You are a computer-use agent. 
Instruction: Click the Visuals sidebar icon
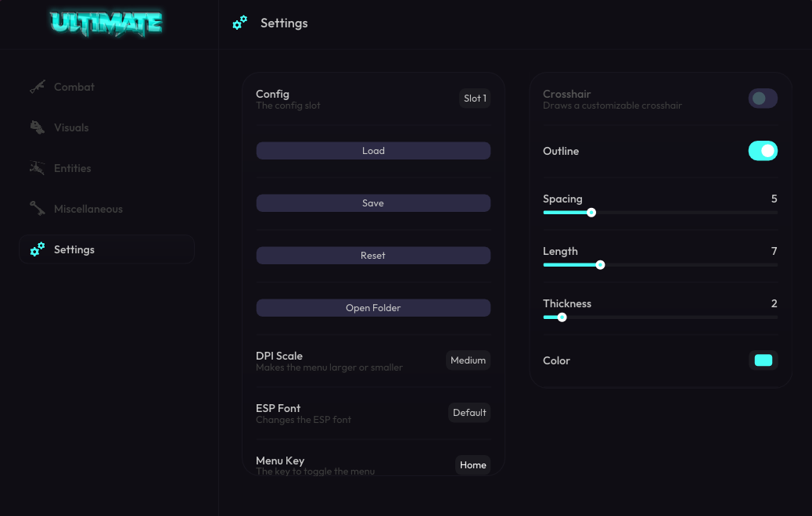coord(38,127)
